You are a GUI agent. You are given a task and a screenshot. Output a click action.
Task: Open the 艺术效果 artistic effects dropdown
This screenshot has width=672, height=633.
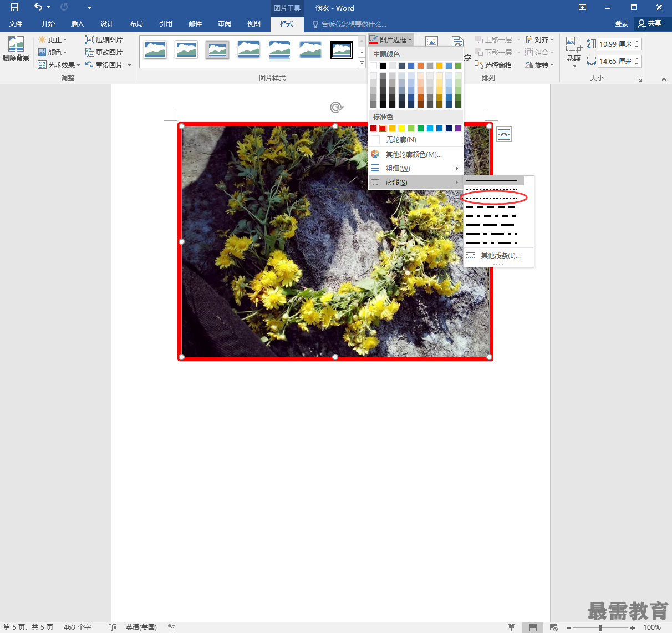(59, 65)
